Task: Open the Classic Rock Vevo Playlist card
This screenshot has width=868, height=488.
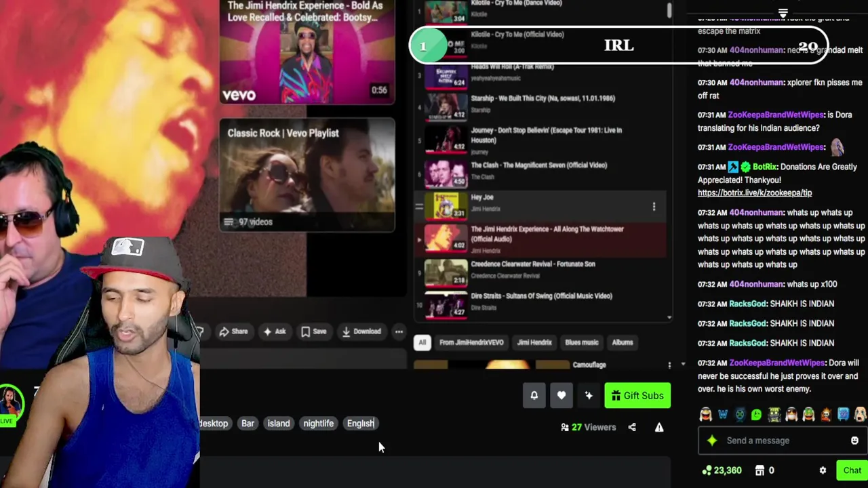Action: (x=307, y=176)
